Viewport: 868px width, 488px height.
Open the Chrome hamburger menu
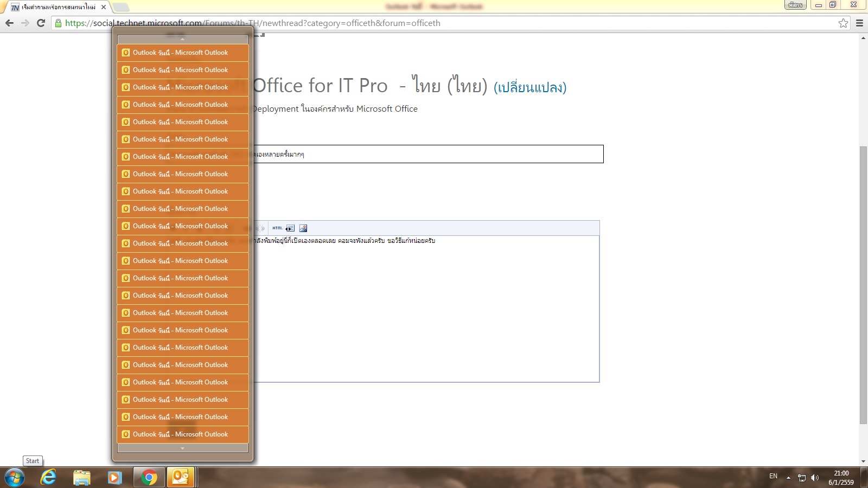click(x=859, y=23)
